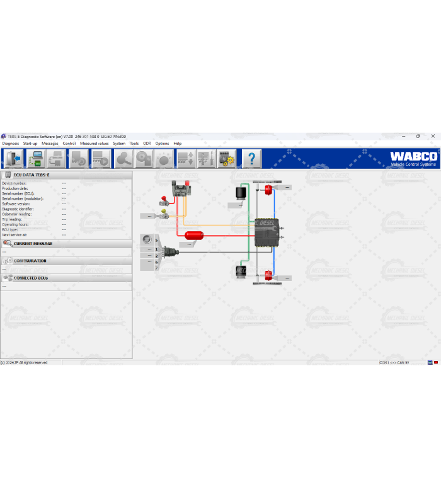The image size is (441, 504).
Task: Open the ODR menu
Action: [147, 144]
